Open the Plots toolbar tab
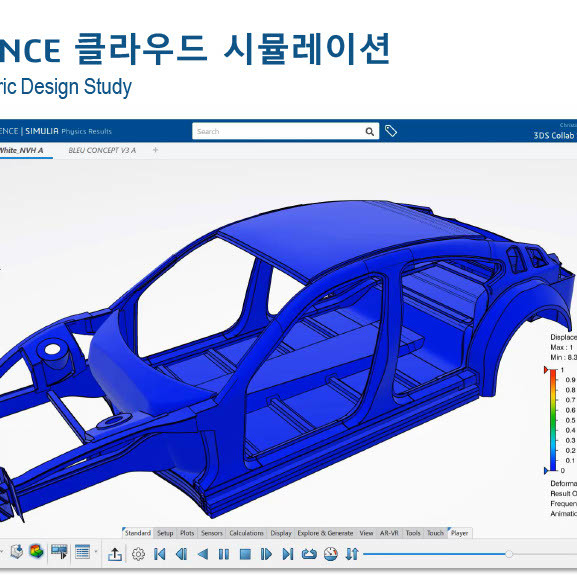577x577 pixels. click(187, 533)
